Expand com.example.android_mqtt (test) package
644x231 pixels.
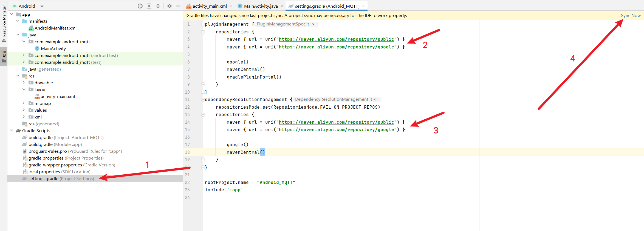coord(24,62)
